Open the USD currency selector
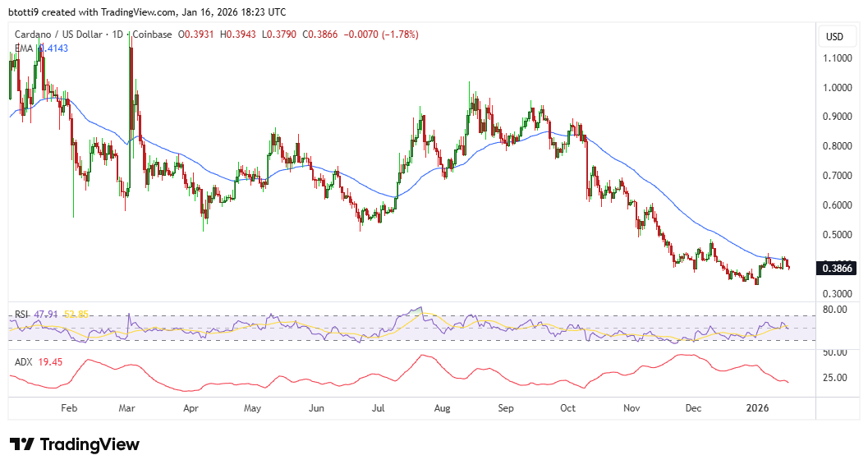Viewport: 868px width, 469px height. [834, 37]
